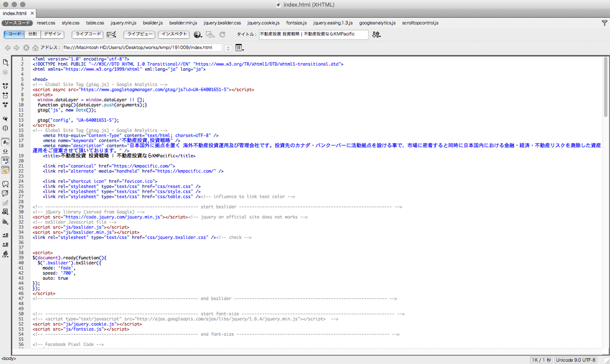
Task: Open the Move or Convert CSS menu
Action: point(5,222)
